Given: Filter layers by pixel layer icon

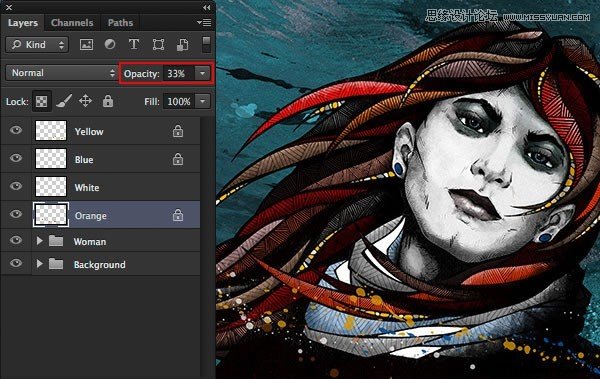Looking at the screenshot, I should (x=86, y=45).
